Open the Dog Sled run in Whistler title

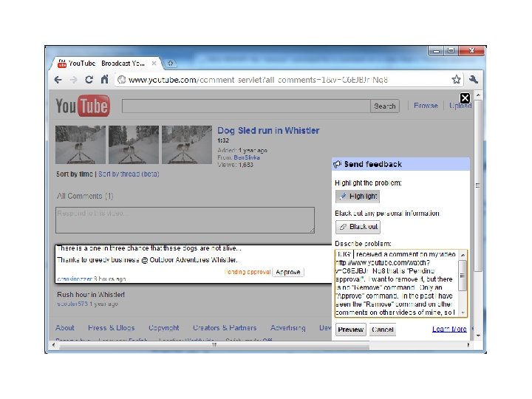click(x=268, y=131)
